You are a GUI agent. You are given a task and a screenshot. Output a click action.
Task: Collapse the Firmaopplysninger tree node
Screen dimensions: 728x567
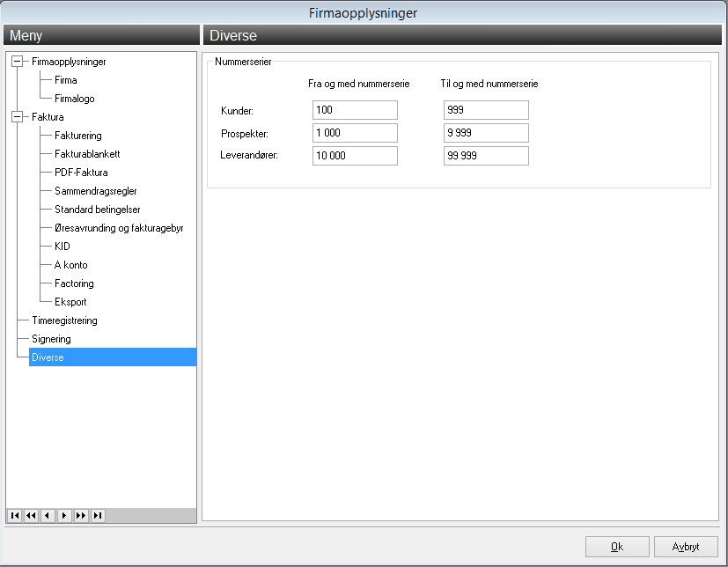pyautogui.click(x=18, y=62)
